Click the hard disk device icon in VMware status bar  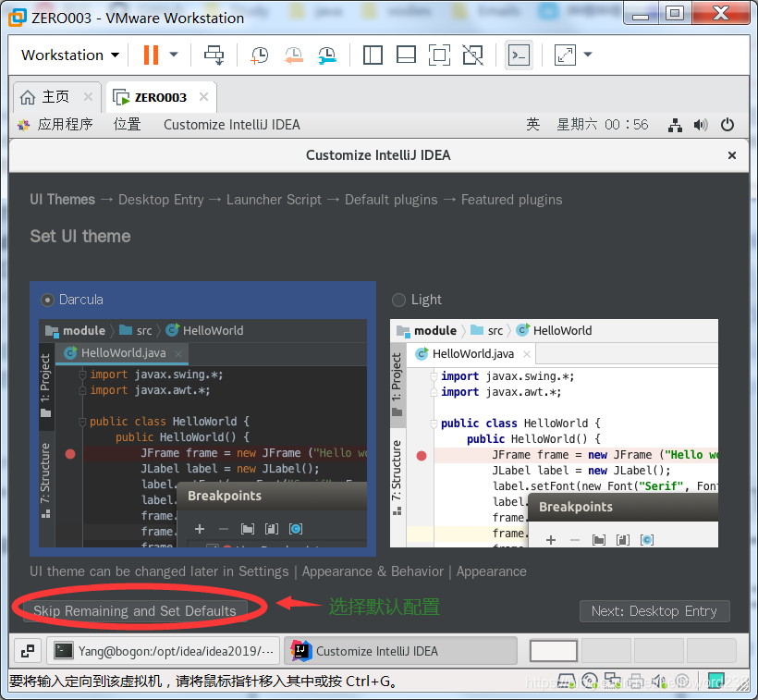(x=567, y=682)
